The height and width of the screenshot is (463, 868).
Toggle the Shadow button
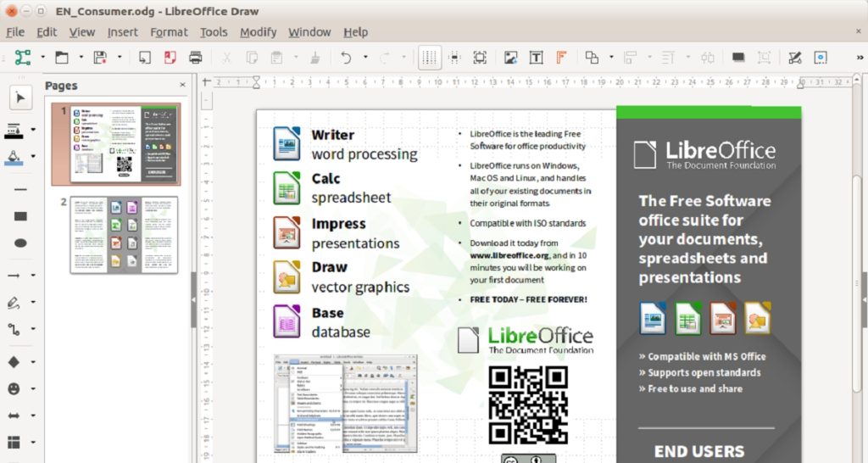(738, 58)
